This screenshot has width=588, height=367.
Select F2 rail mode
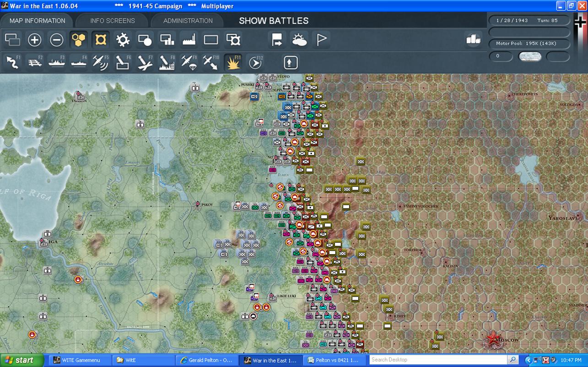(x=34, y=62)
